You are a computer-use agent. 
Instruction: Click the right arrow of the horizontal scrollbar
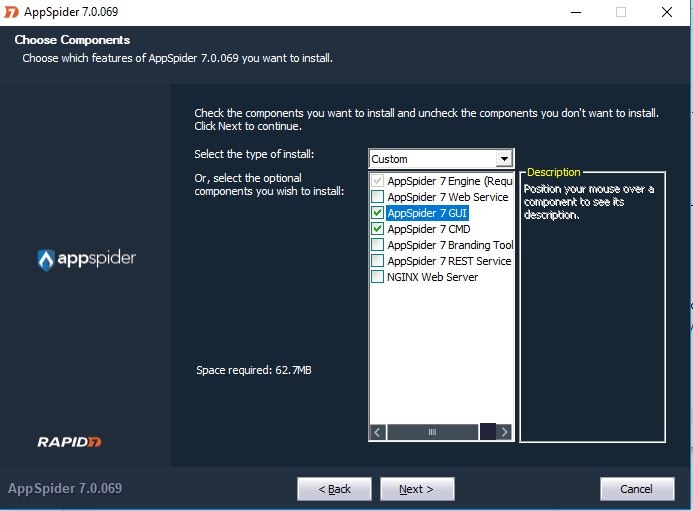504,432
